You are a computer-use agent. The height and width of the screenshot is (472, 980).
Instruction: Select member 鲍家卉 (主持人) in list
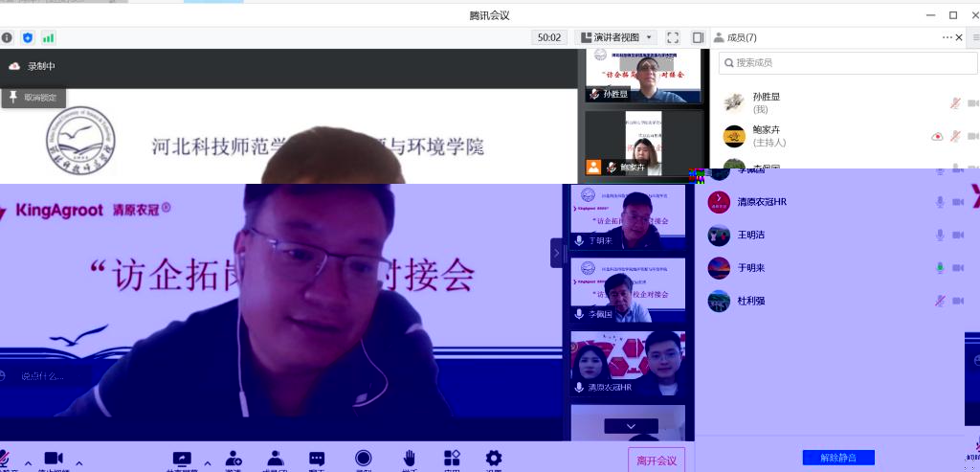coord(845,136)
